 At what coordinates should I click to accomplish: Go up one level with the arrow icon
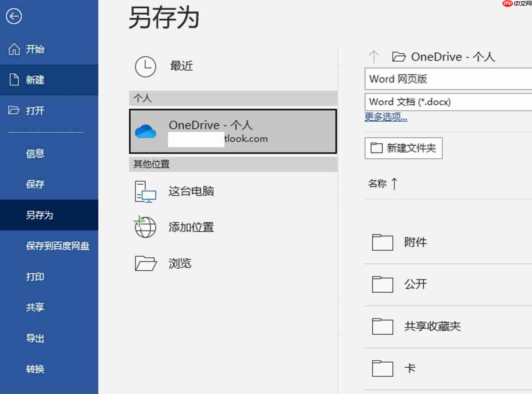point(374,57)
